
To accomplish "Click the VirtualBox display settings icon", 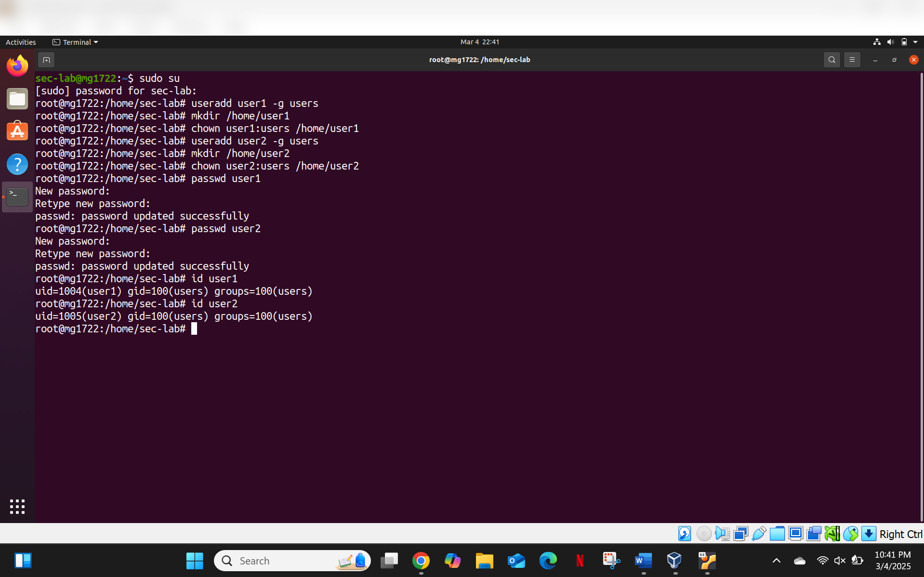I will [795, 534].
